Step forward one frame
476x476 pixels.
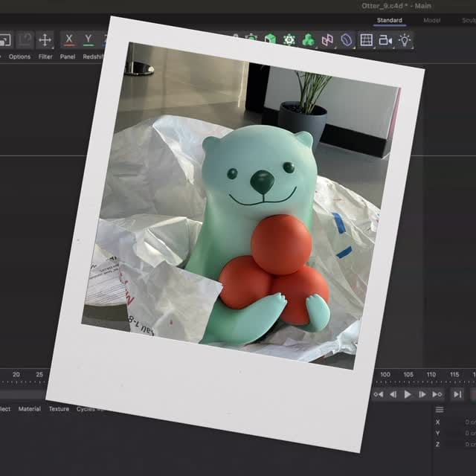tap(422, 394)
